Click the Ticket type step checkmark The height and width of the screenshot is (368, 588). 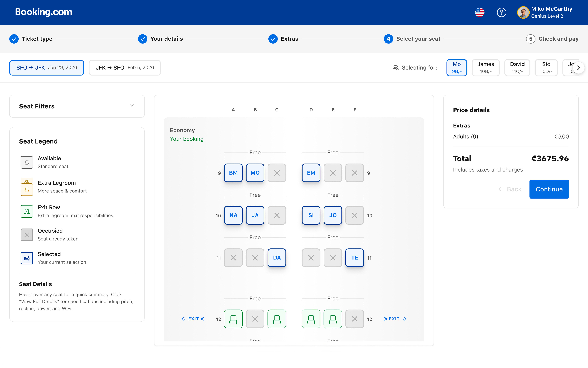[14, 39]
